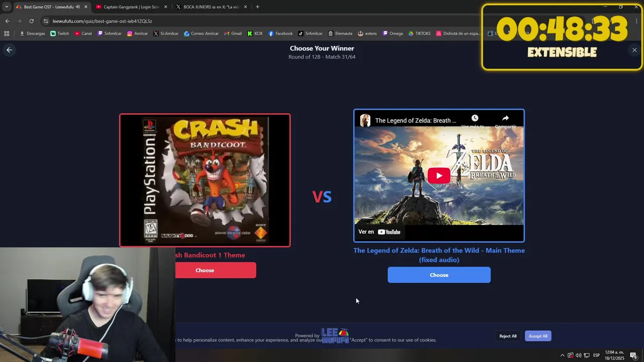
Task: Open notification center with 9 badge
Action: [633, 355]
